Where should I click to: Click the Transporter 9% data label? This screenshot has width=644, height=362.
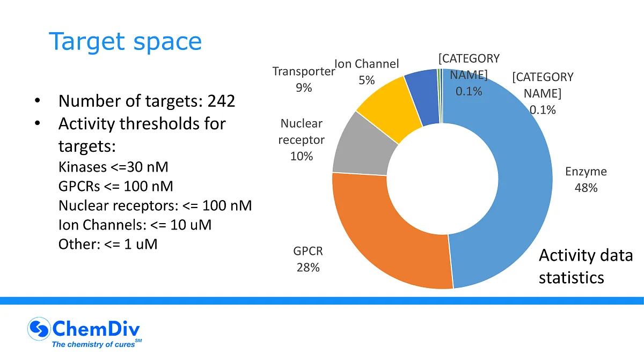click(x=304, y=79)
